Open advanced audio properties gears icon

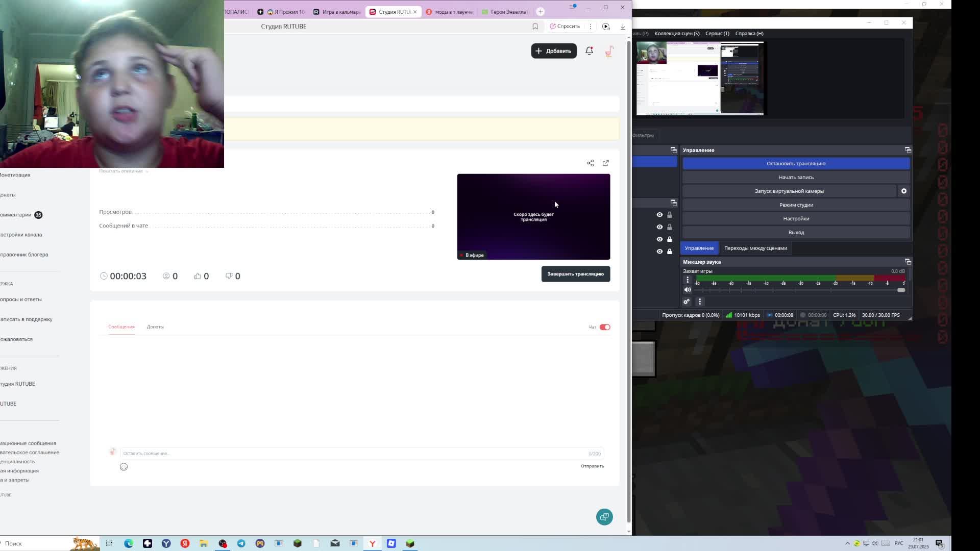[x=687, y=302]
